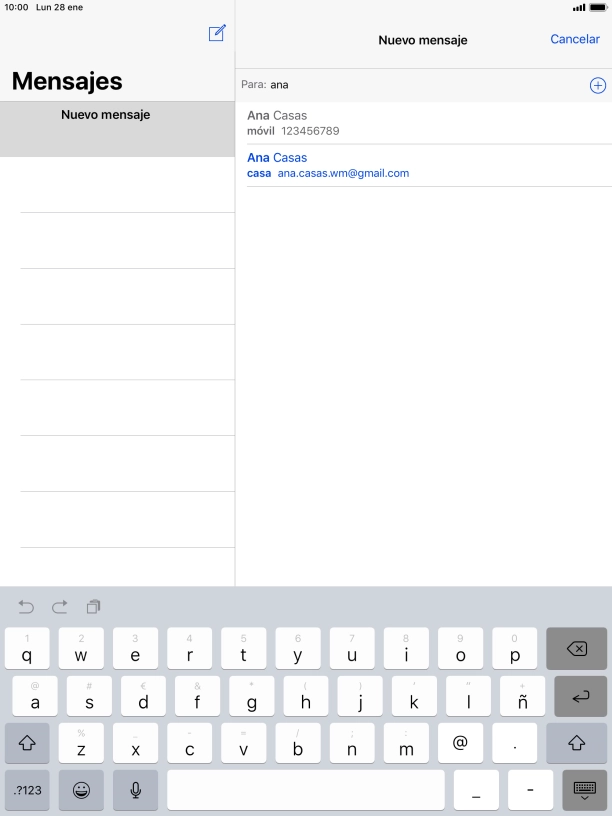The image size is (612, 816).
Task: Cancel the new message
Action: 575,40
